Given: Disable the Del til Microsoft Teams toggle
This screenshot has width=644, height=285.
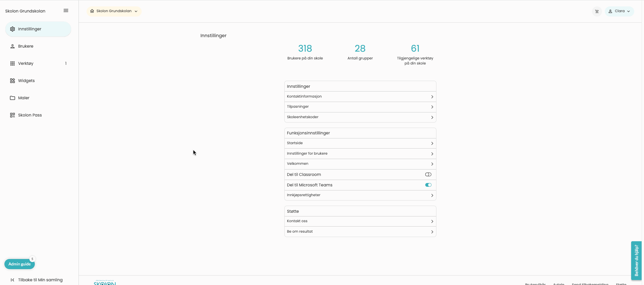Looking at the screenshot, I should 428,185.
